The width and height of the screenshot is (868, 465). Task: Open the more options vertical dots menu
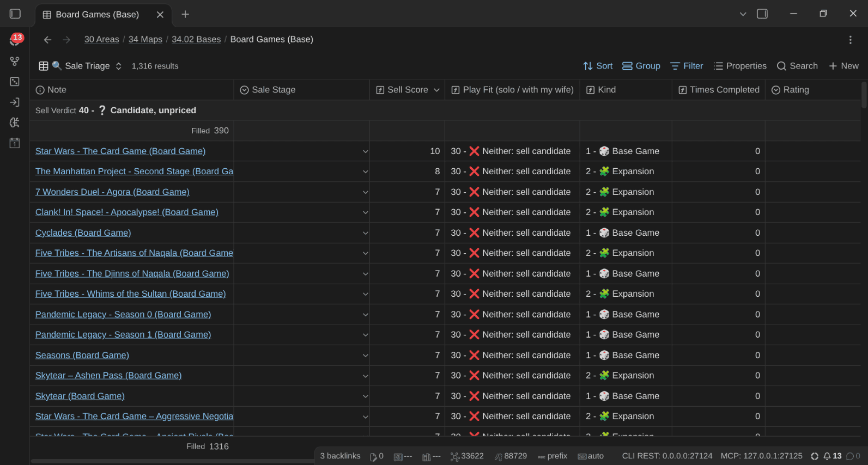pos(850,40)
